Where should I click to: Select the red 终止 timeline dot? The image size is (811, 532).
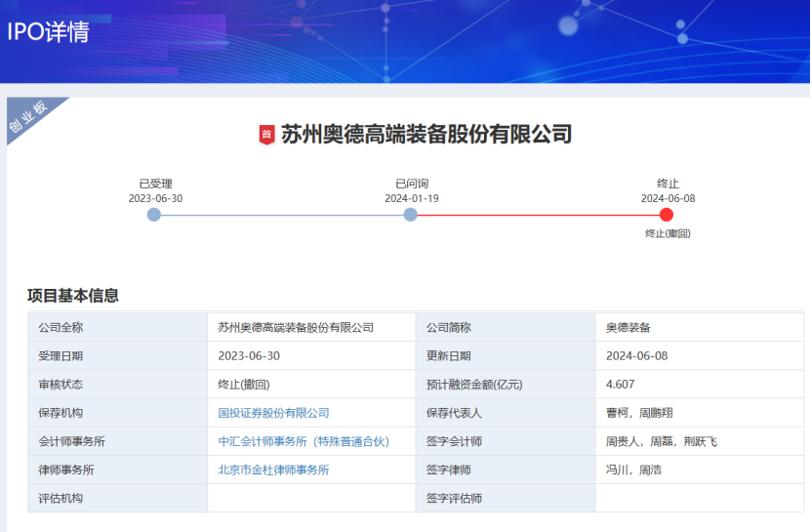click(667, 215)
